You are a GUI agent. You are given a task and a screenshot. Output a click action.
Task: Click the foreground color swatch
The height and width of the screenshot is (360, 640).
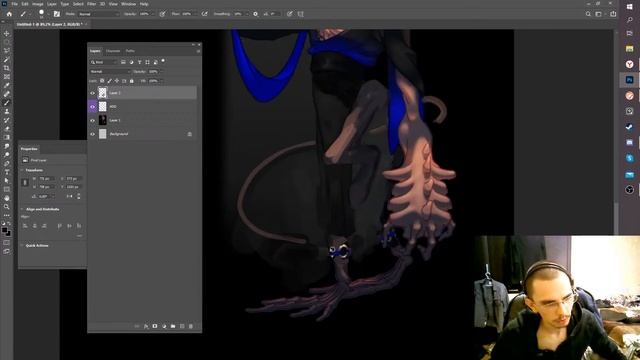pos(4,230)
